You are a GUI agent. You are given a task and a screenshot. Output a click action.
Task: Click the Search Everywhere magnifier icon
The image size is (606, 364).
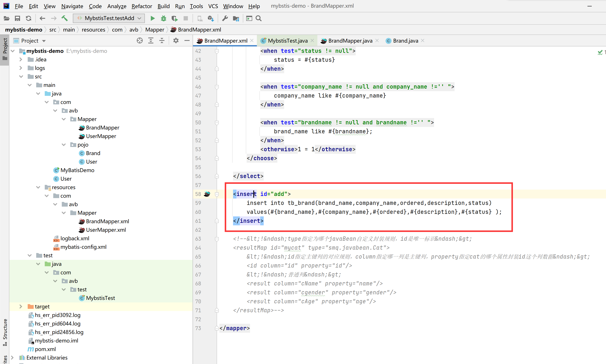coord(259,18)
